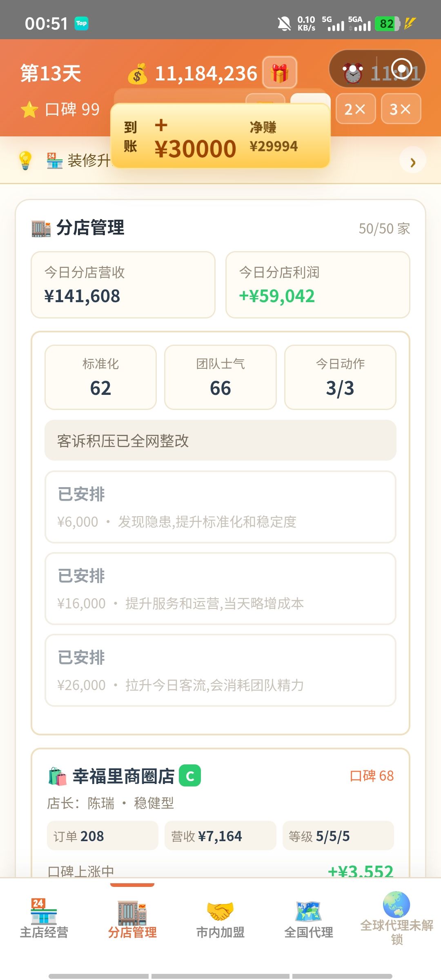Expand the tips banner chevron arrow

[412, 162]
